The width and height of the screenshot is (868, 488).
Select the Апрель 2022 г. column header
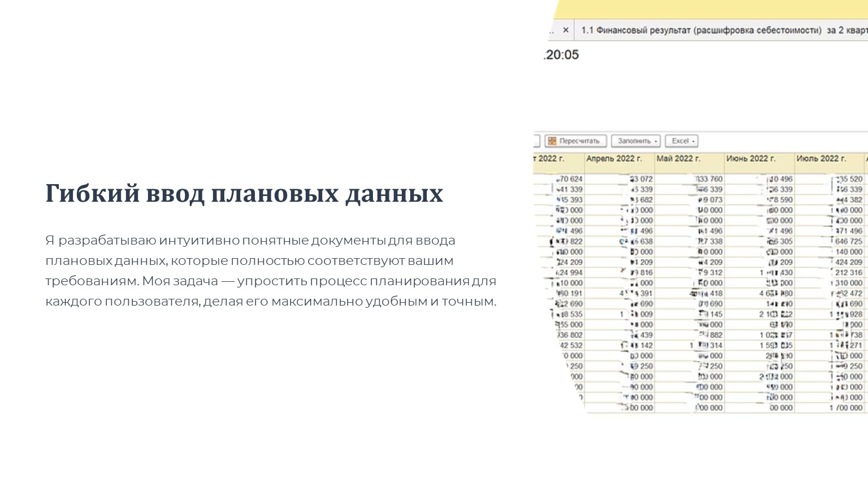click(614, 159)
